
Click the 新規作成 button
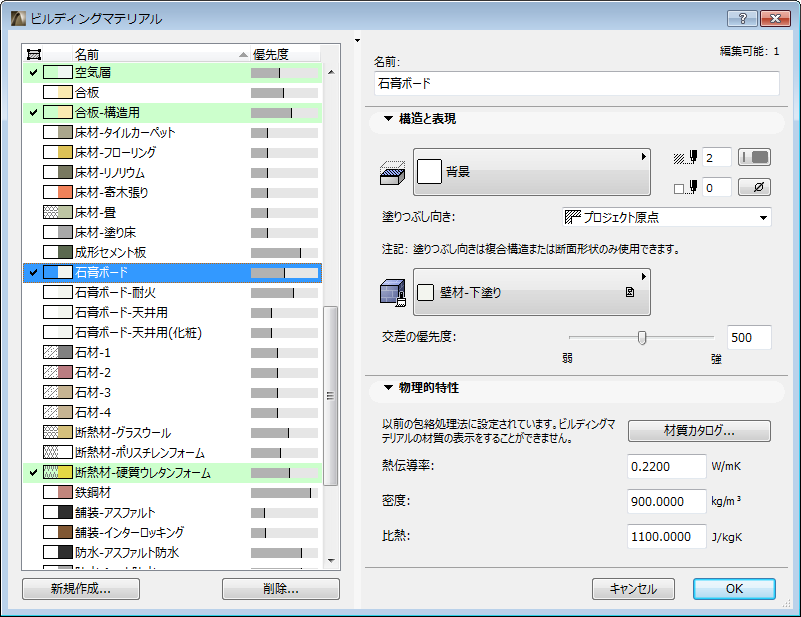pyautogui.click(x=81, y=589)
